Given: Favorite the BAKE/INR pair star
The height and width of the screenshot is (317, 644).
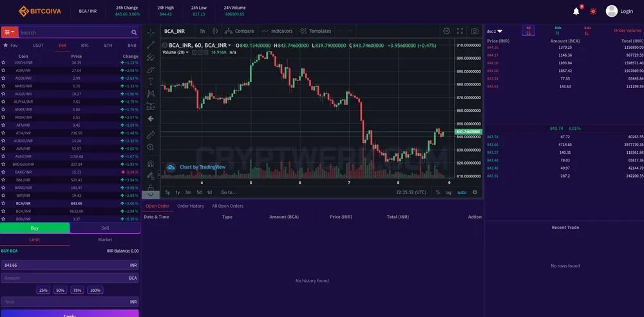Looking at the screenshot, I should (3, 172).
